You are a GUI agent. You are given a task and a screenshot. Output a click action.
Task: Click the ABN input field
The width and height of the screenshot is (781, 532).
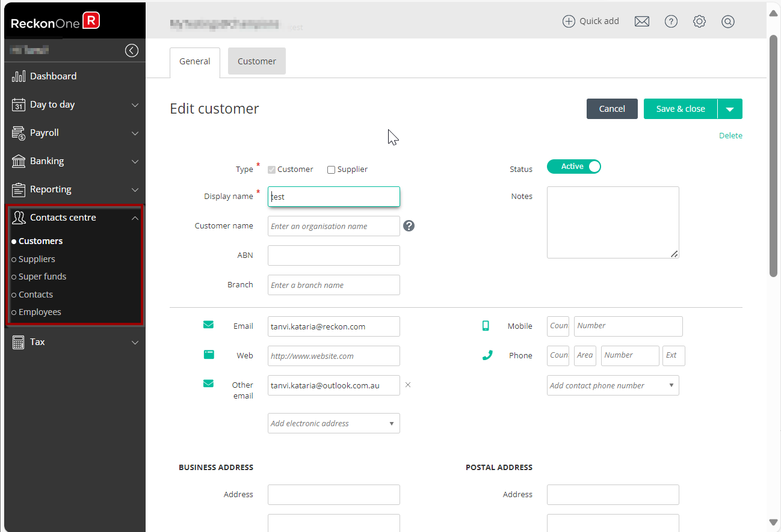pyautogui.click(x=334, y=255)
